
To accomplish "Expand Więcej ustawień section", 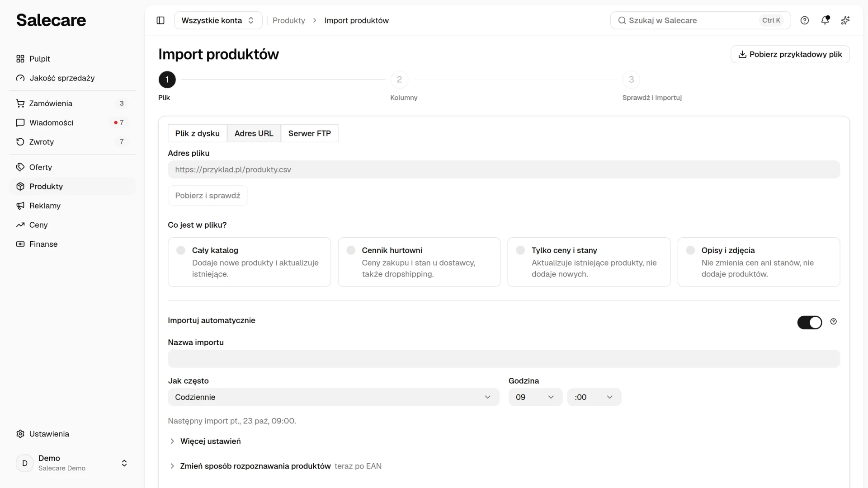I will click(x=205, y=441).
